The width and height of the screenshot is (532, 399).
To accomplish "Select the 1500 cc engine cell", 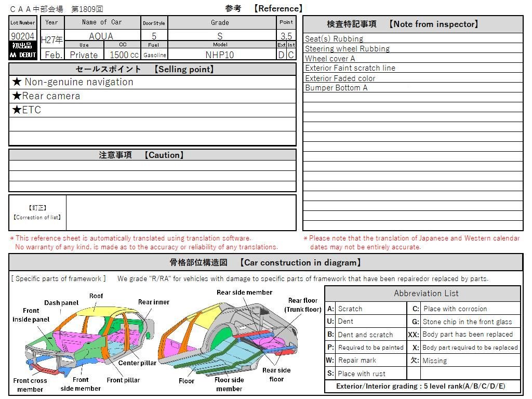I will pyautogui.click(x=124, y=55).
